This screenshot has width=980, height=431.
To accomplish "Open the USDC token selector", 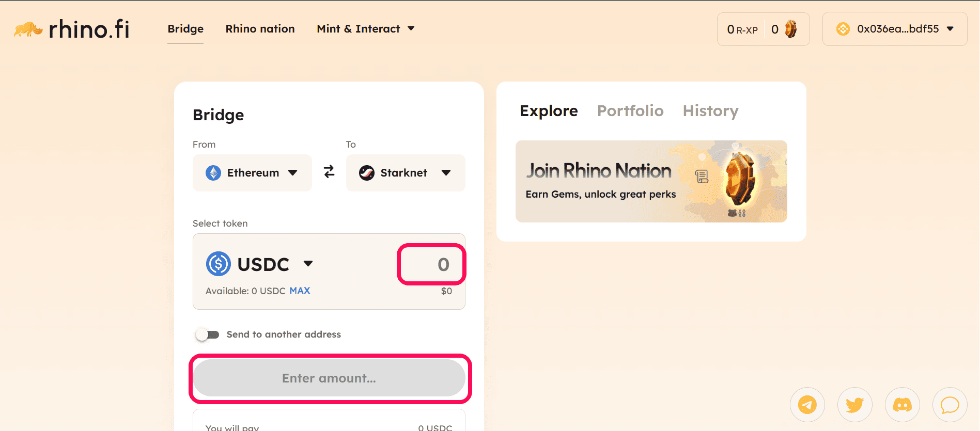I will click(x=260, y=264).
